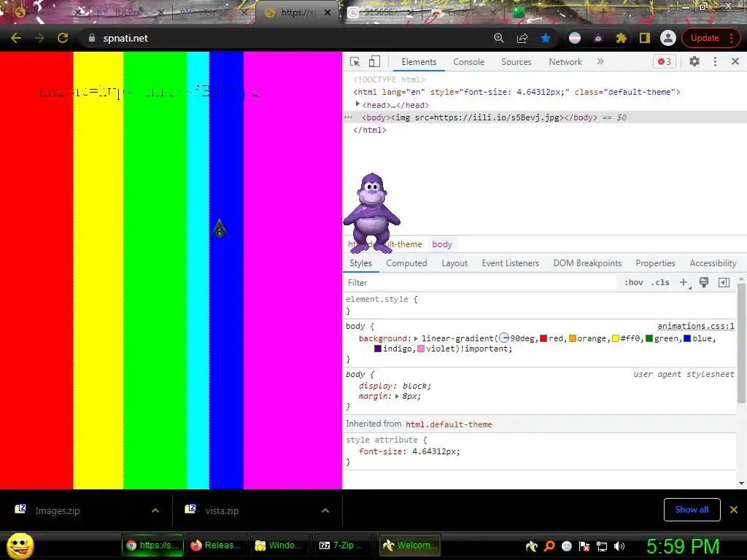The height and width of the screenshot is (560, 747).
Task: Switch to the Sources tab
Action: [516, 62]
